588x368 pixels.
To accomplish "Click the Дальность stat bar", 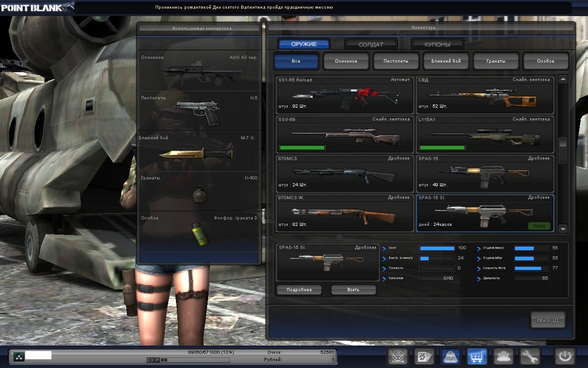I will point(531,278).
